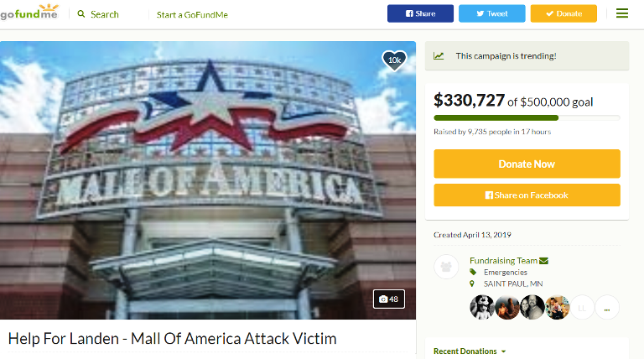Click the Emergencies tag icon

(473, 272)
